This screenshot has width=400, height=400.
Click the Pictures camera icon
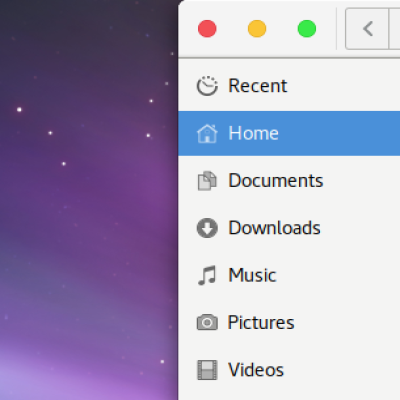(x=207, y=323)
